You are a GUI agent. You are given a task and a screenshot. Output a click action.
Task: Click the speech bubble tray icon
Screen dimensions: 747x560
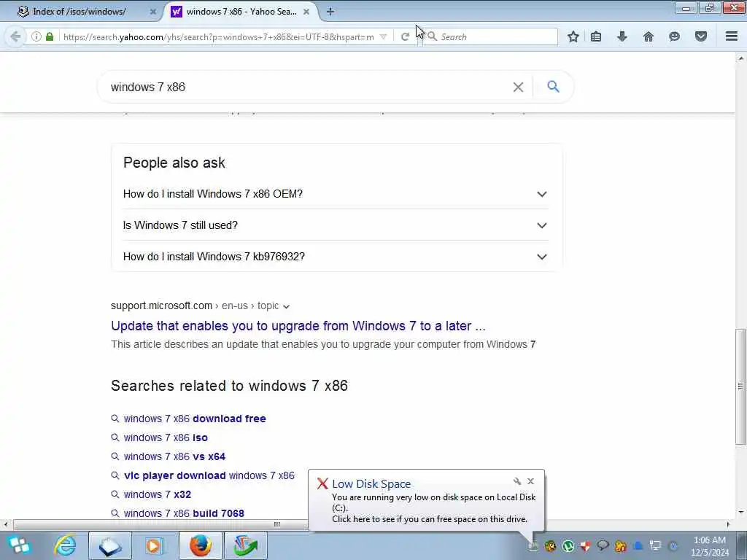pyautogui.click(x=603, y=545)
